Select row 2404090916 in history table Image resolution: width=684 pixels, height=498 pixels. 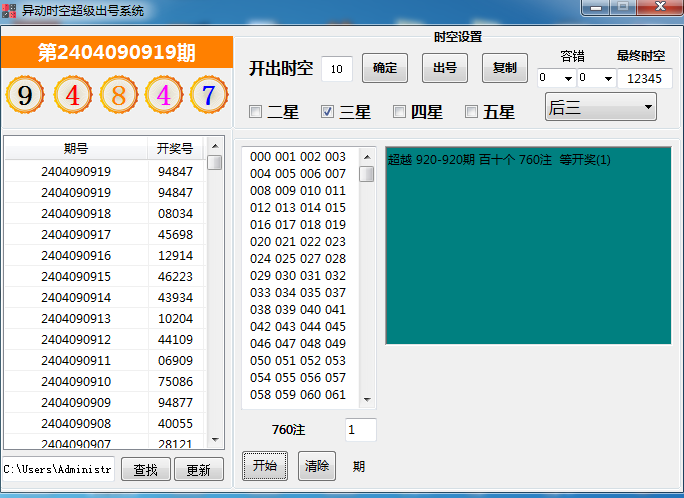(105, 256)
